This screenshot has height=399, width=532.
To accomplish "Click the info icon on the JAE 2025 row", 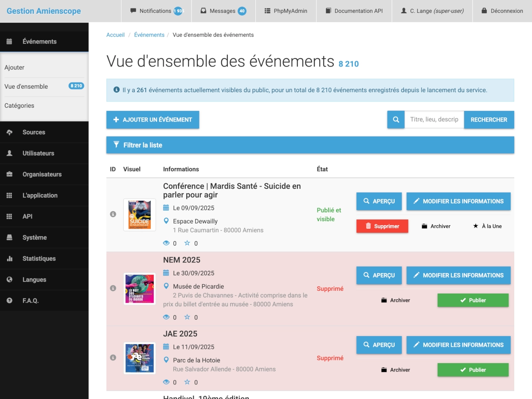I will pyautogui.click(x=113, y=357).
